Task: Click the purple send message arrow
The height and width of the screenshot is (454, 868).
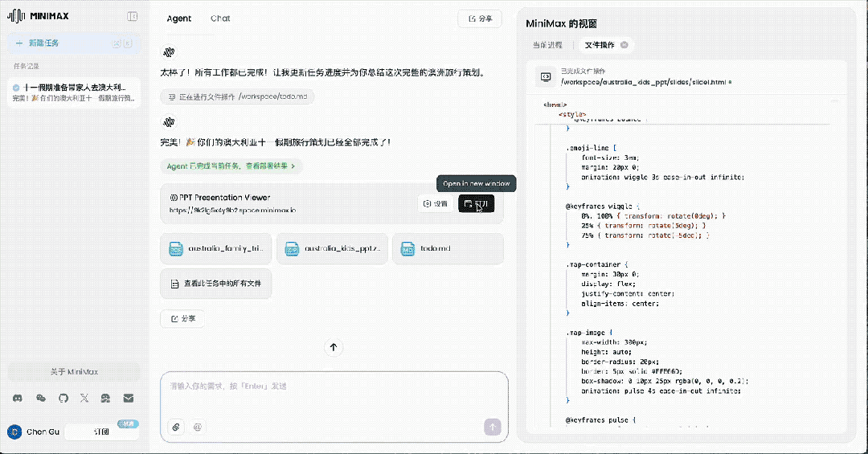Action: tap(492, 427)
